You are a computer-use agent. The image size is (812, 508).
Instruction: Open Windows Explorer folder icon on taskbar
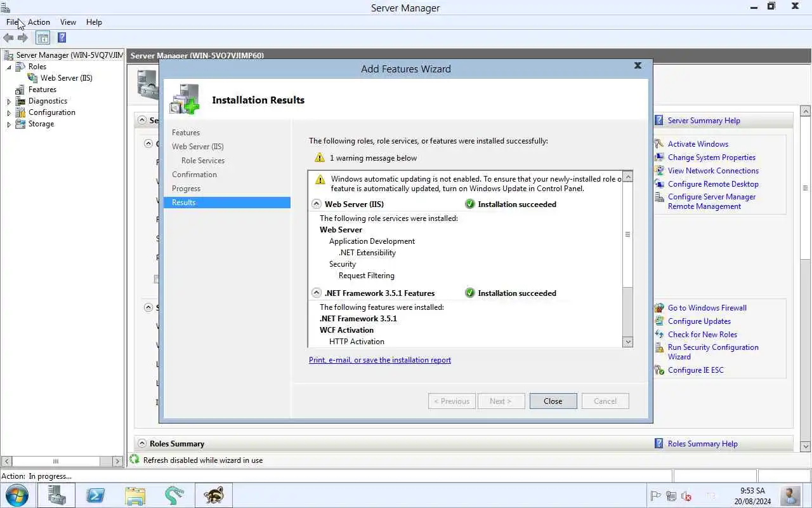pos(135,495)
